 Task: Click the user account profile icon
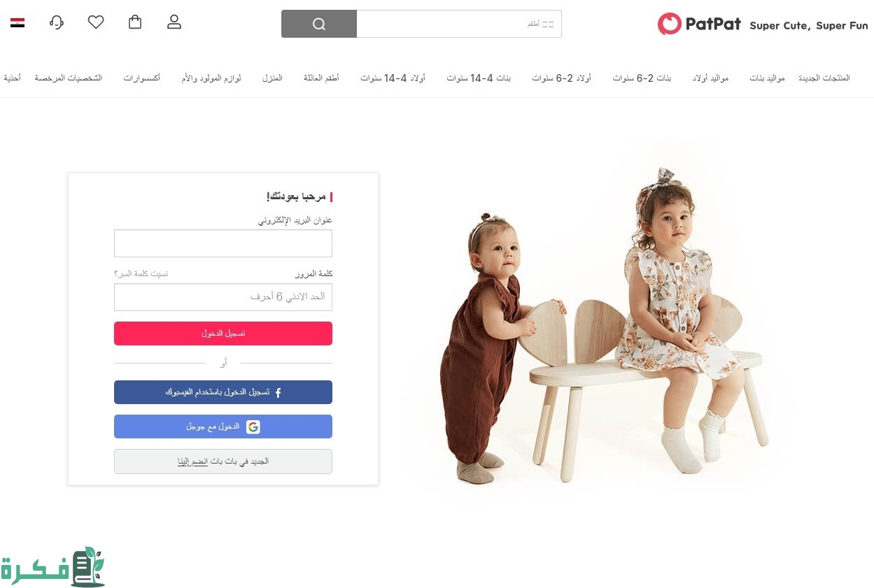[x=174, y=22]
